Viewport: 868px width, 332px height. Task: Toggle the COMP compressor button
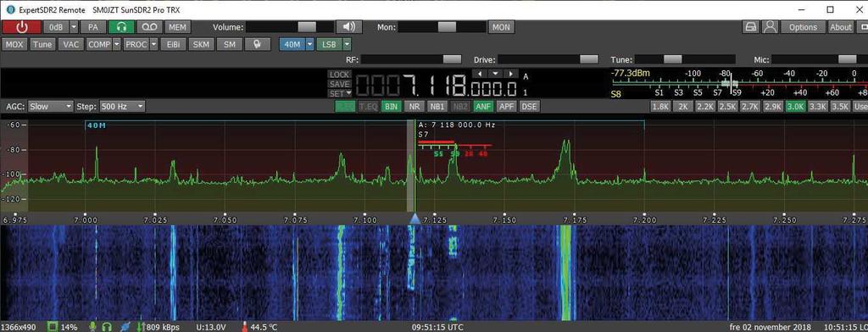[99, 44]
